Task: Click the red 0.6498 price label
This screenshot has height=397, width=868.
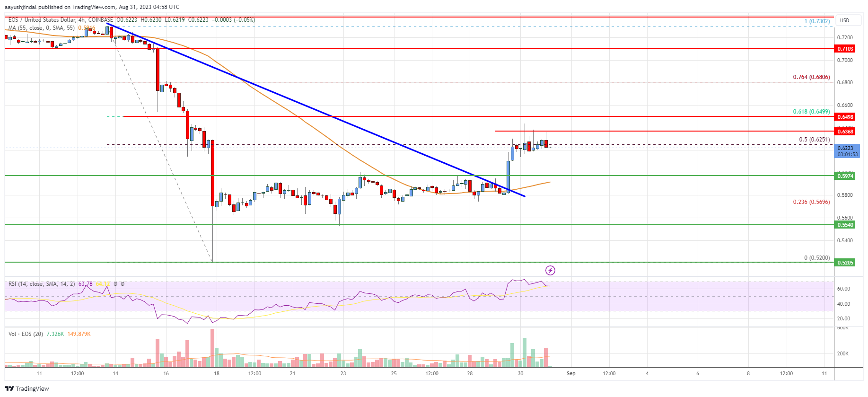Action: click(845, 117)
